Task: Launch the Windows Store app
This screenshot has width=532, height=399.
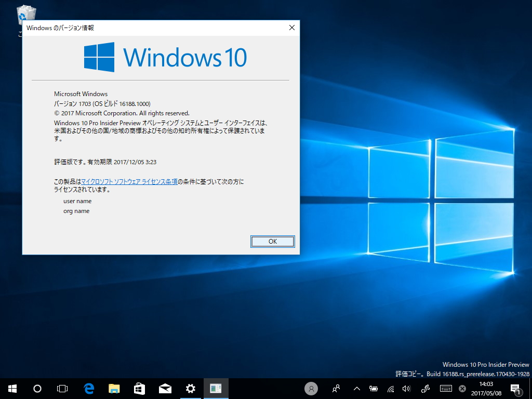Action: coord(139,388)
